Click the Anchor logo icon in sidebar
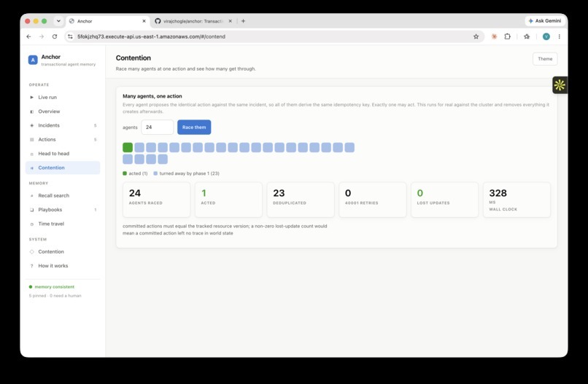The width and height of the screenshot is (588, 384). coord(33,60)
